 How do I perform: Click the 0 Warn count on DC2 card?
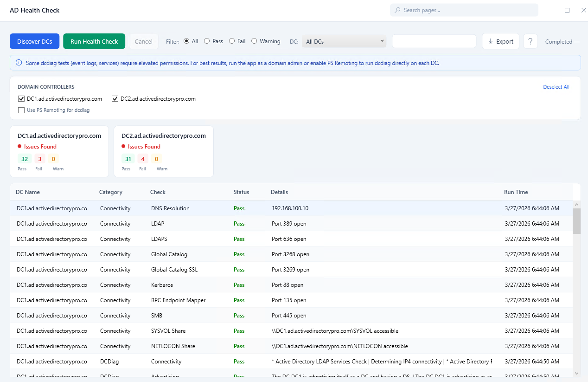[157, 159]
